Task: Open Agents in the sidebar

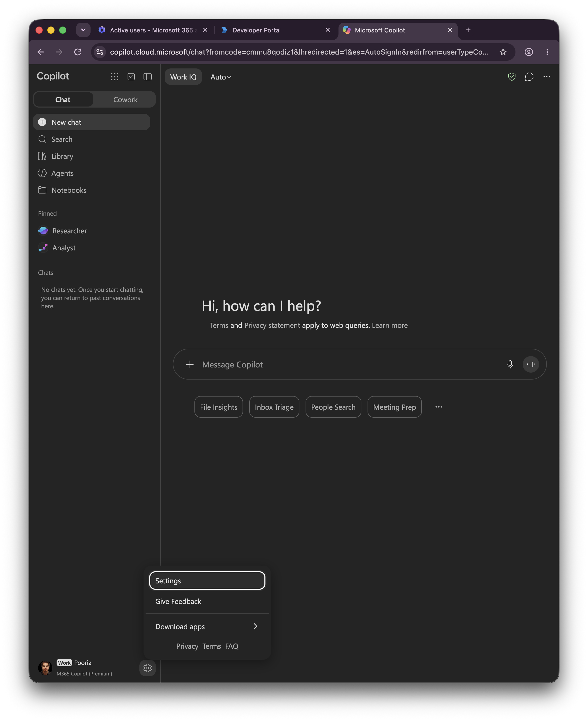Action: point(92,173)
